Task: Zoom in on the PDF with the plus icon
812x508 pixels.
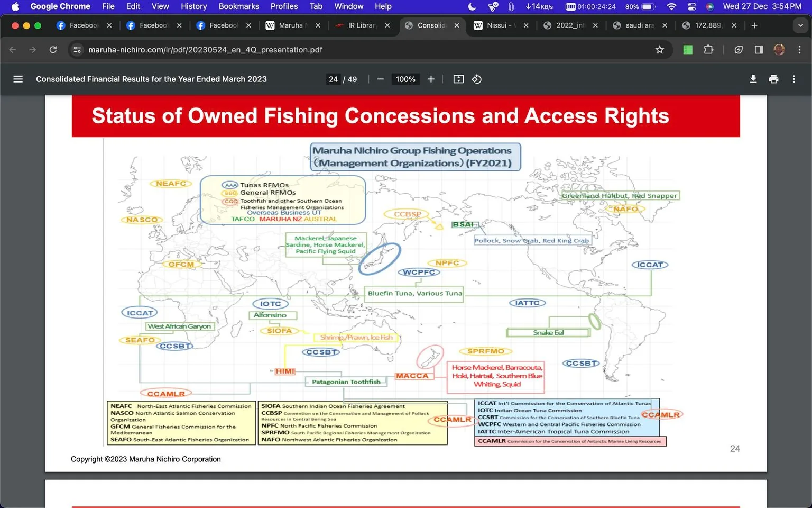Action: (431, 79)
